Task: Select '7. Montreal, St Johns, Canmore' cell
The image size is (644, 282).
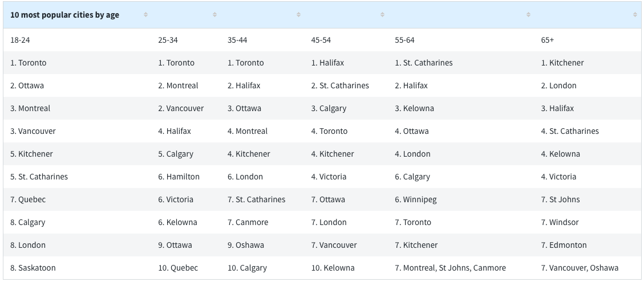Action: coord(450,268)
